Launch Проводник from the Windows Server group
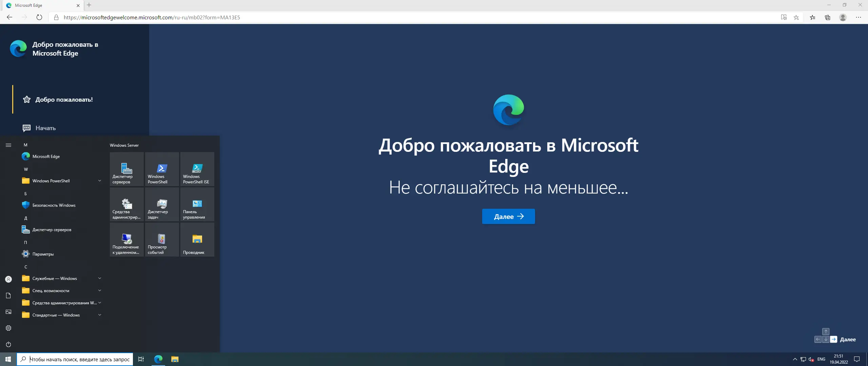This screenshot has height=366, width=868. pyautogui.click(x=197, y=240)
